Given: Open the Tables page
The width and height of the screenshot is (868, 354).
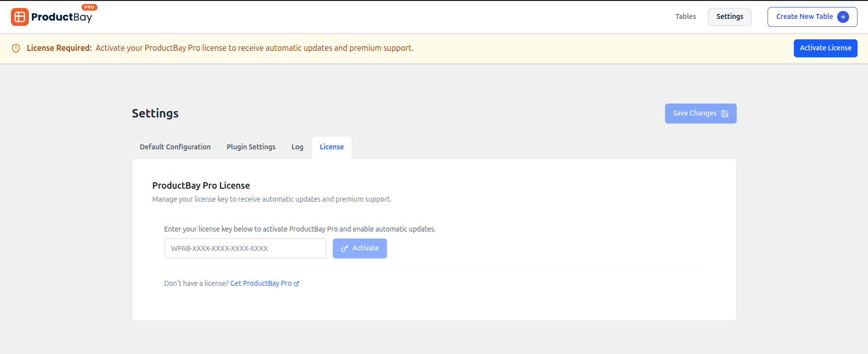Looking at the screenshot, I should pyautogui.click(x=685, y=16).
